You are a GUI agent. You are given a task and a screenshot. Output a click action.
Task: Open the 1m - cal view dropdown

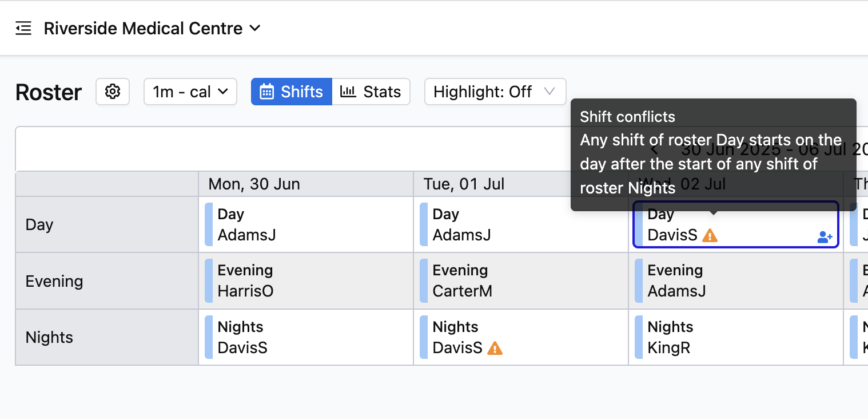tap(190, 92)
